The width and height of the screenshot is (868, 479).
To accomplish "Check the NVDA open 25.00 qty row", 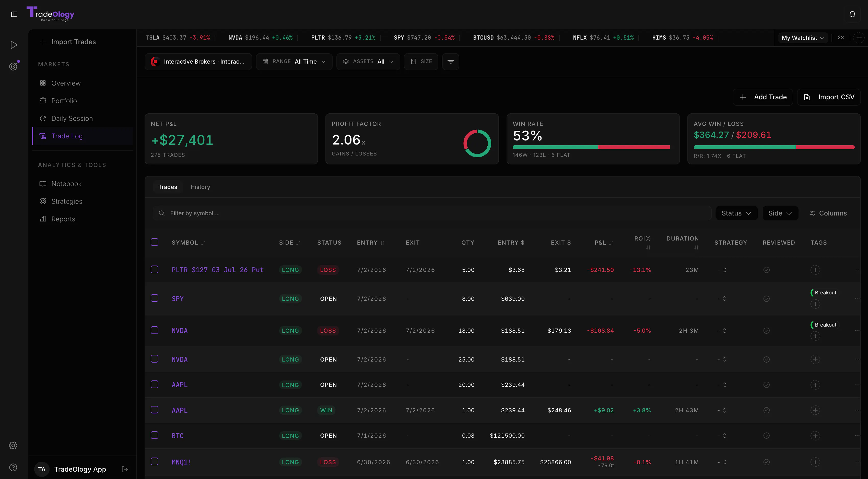I will click(154, 359).
